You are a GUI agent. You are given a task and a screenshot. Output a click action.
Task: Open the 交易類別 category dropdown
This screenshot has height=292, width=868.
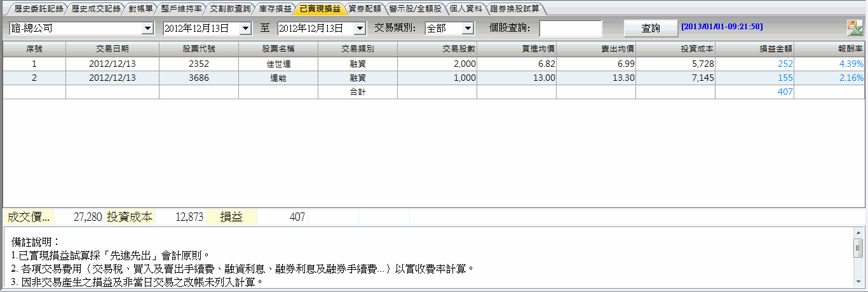[468, 29]
